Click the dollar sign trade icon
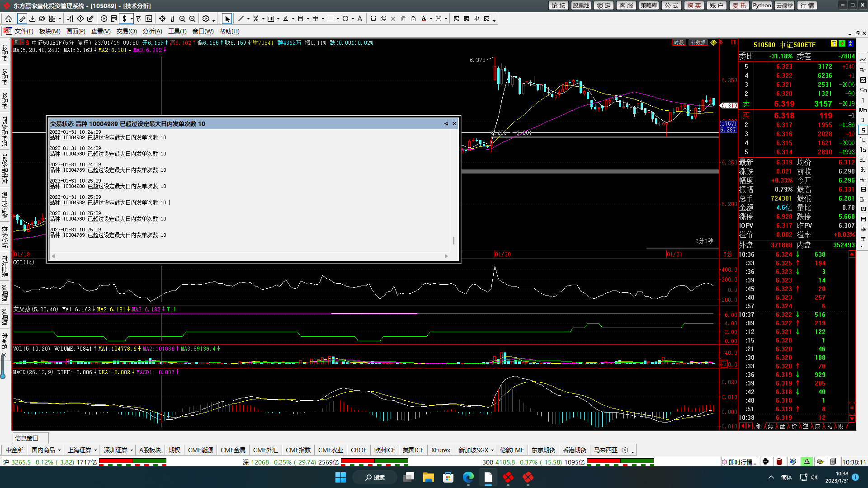This screenshot has width=868, height=488. click(x=124, y=19)
